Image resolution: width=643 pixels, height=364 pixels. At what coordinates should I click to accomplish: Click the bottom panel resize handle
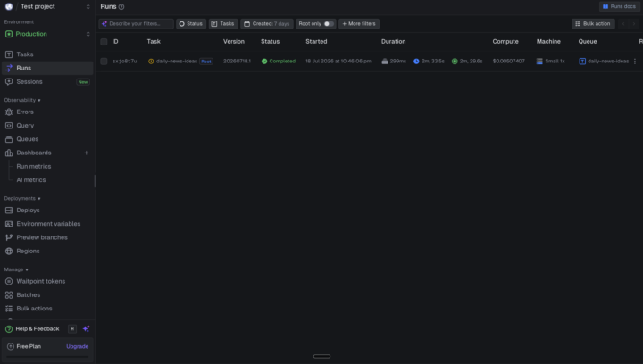321,356
